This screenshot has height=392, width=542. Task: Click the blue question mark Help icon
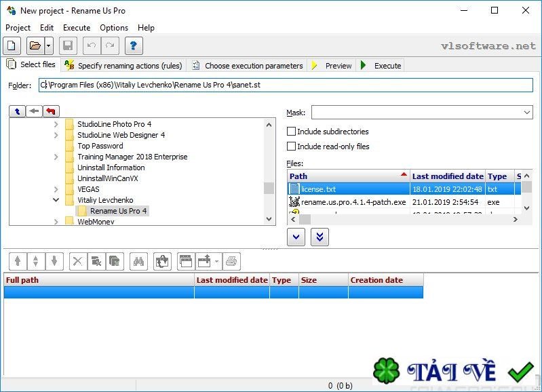134,45
